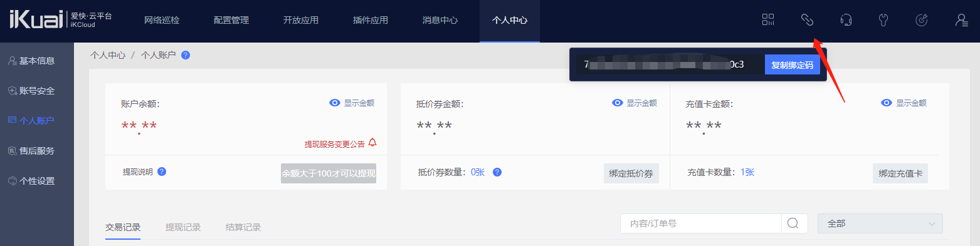Click the 绑定抵价券 button
This screenshot has height=246, width=980.
click(x=631, y=173)
